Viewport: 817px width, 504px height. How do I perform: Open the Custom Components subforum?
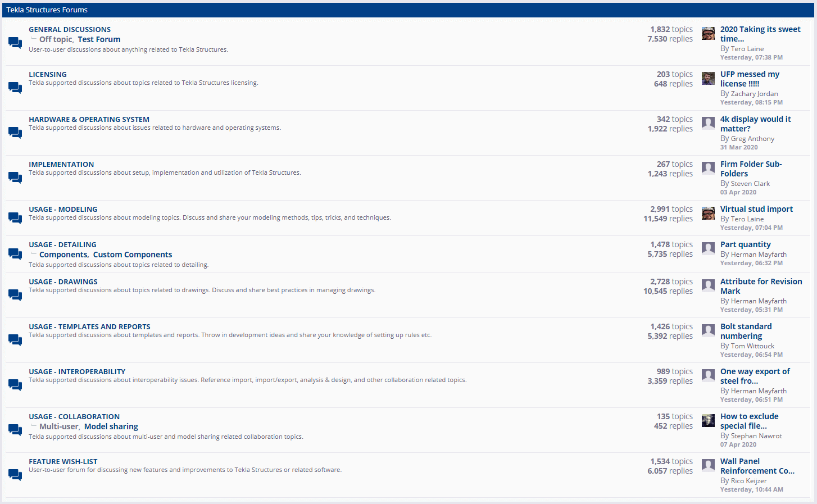(133, 255)
